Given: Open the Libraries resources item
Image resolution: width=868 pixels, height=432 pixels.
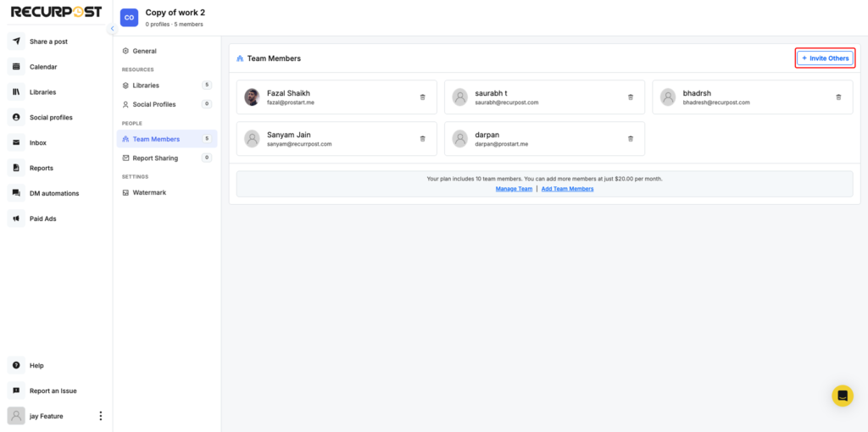Looking at the screenshot, I should [x=167, y=86].
